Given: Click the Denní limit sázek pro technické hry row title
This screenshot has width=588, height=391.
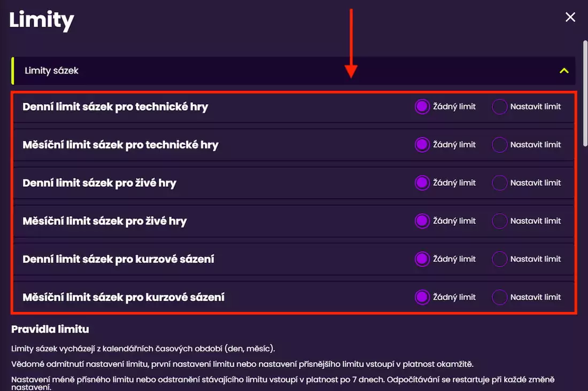Looking at the screenshot, I should (115, 107).
